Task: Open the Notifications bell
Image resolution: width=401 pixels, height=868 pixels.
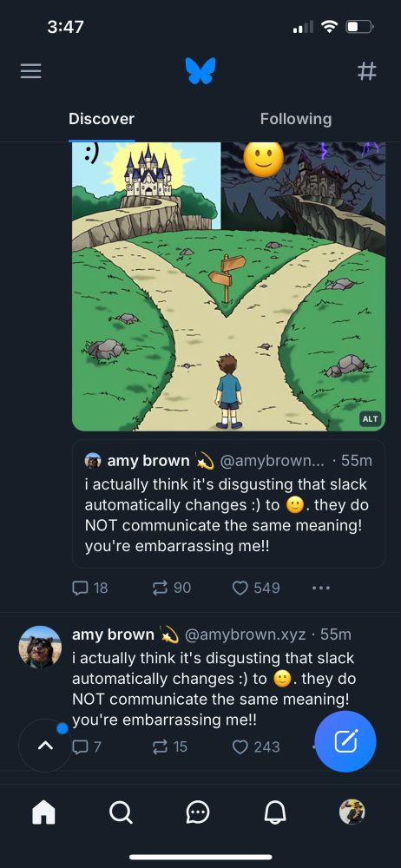Action: pos(275,812)
